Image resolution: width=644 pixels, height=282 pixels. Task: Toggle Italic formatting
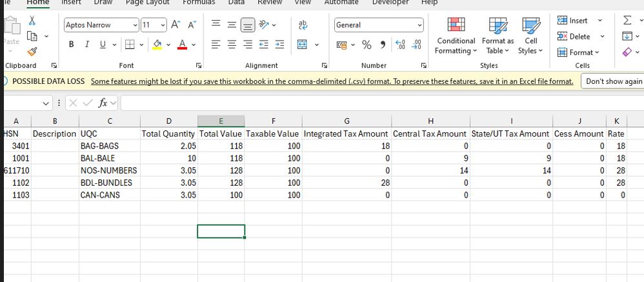86,45
